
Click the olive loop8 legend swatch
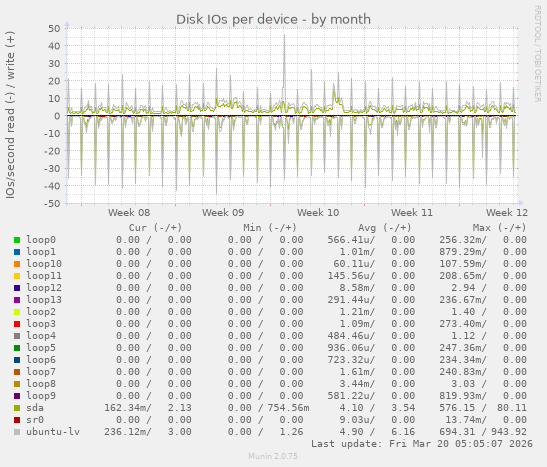pos(17,384)
